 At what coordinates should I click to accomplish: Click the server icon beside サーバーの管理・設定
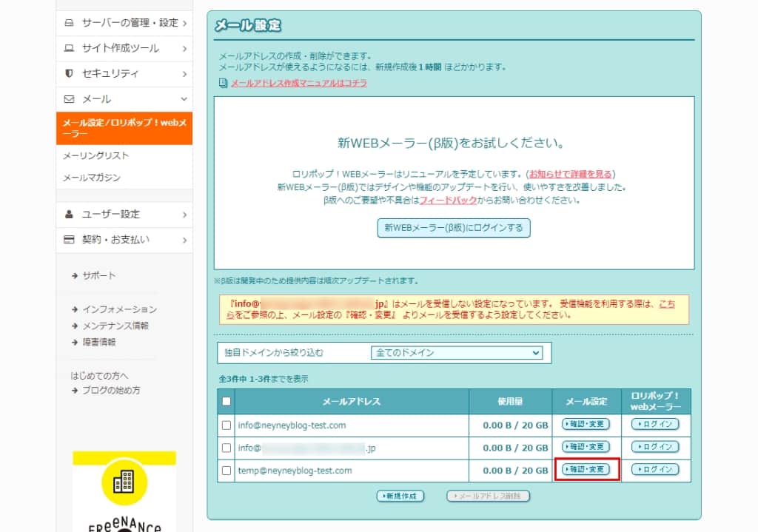[x=69, y=23]
